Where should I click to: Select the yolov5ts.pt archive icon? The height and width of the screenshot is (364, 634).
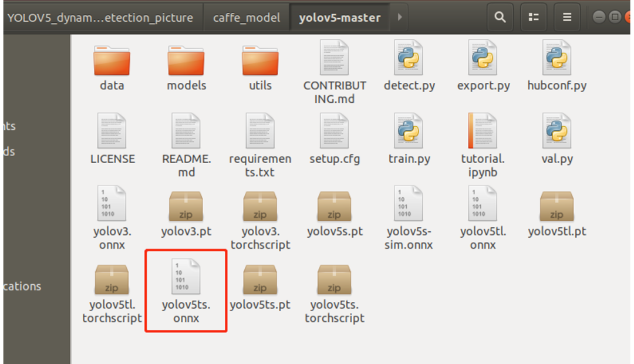(x=260, y=279)
